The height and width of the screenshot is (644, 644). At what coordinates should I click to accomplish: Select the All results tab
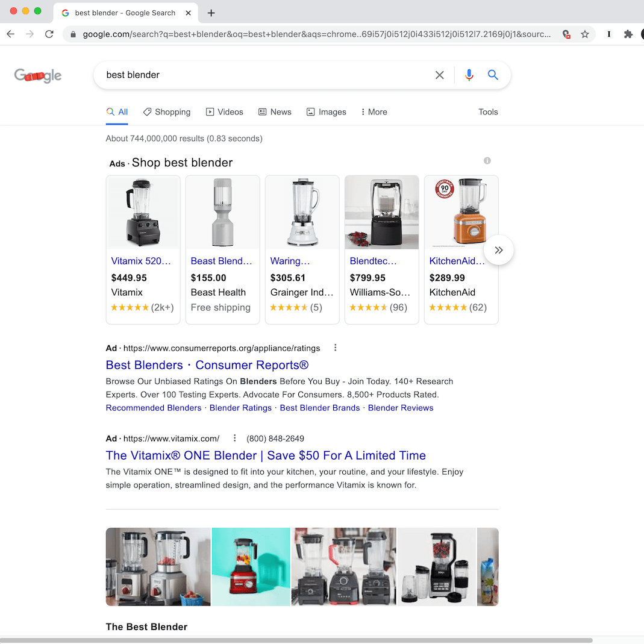(117, 112)
